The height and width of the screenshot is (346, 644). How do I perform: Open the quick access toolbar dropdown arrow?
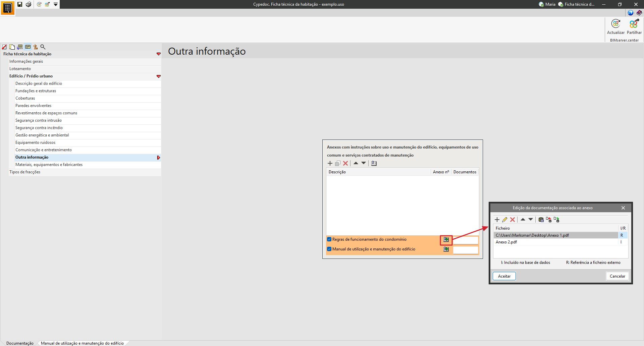pos(56,4)
